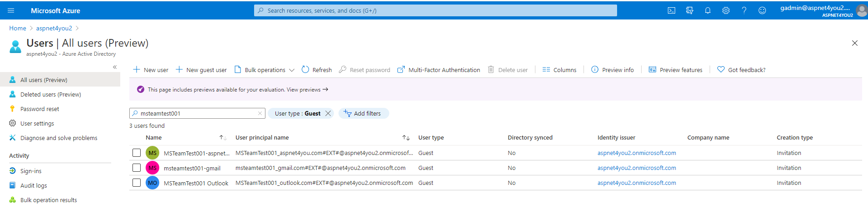Open the notifications bell
Image resolution: width=868 pixels, height=208 pixels.
click(708, 10)
